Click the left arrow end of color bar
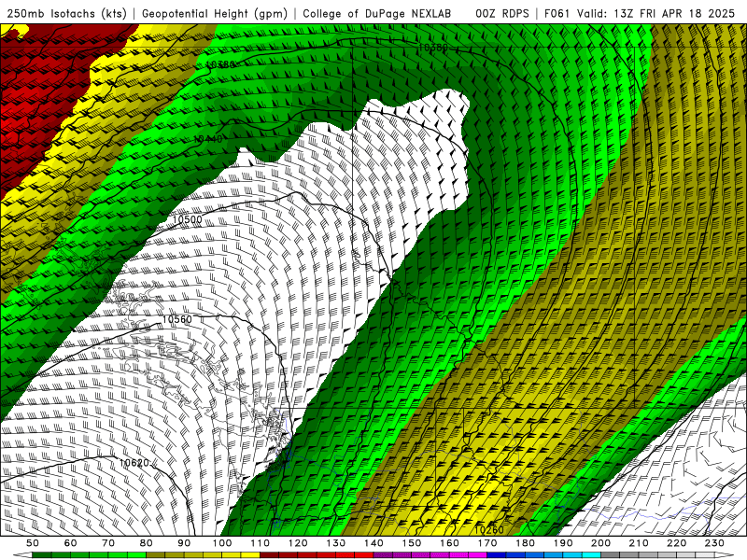 coord(22,555)
